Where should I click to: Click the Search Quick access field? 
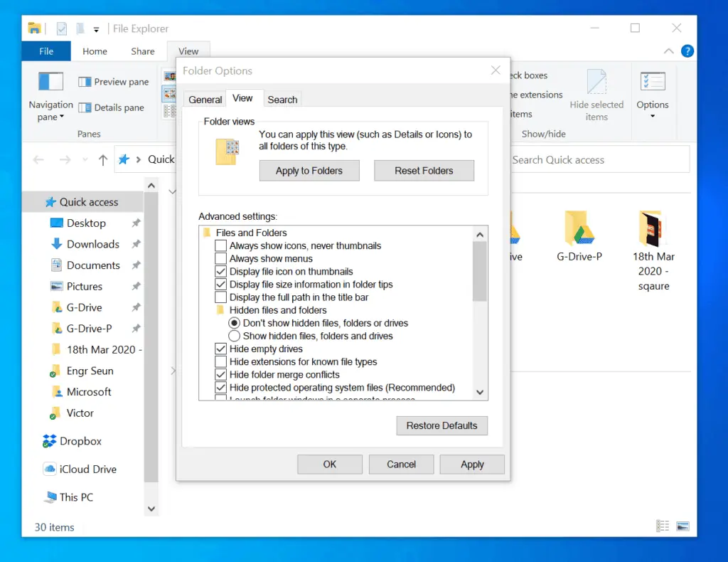[x=599, y=160]
